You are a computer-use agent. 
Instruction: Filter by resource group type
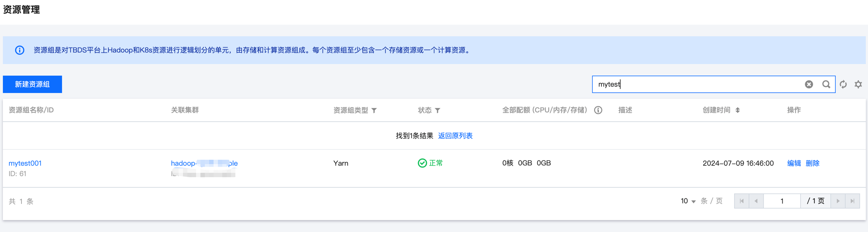click(374, 110)
